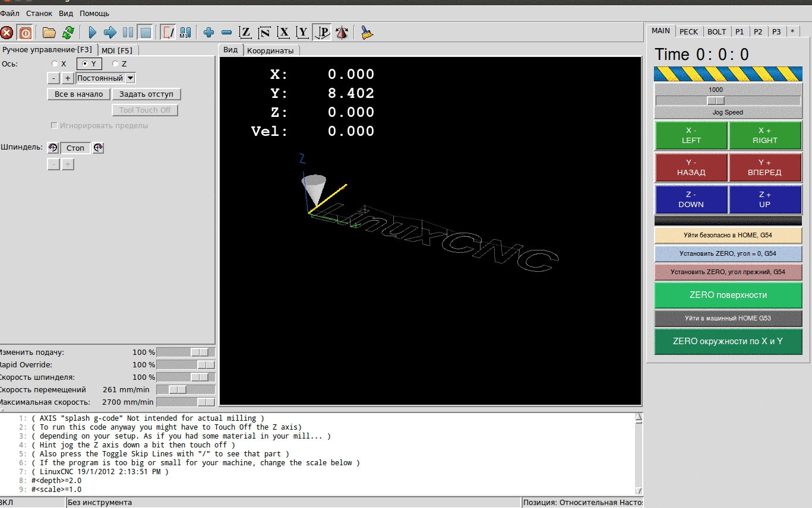
Task: Select the X axis radio button
Action: click(x=55, y=63)
